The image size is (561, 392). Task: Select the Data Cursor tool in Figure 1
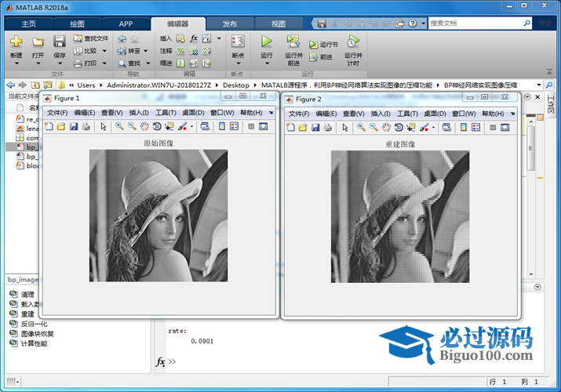pyautogui.click(x=169, y=127)
